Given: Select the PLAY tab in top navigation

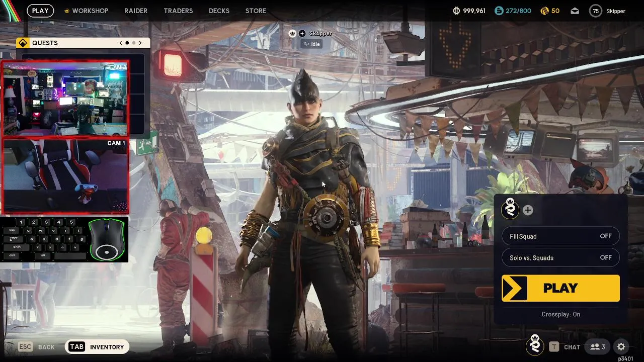Looking at the screenshot, I should pyautogui.click(x=40, y=11).
